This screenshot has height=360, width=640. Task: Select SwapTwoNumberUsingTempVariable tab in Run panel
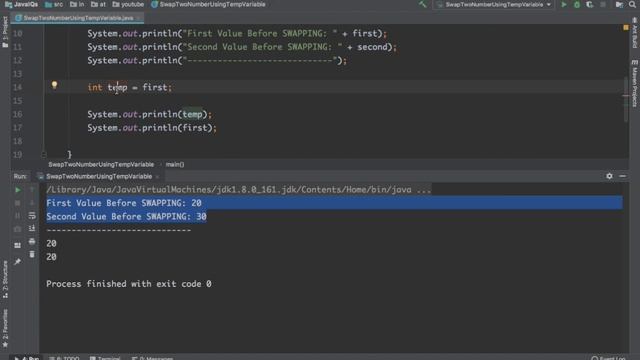[x=99, y=176]
